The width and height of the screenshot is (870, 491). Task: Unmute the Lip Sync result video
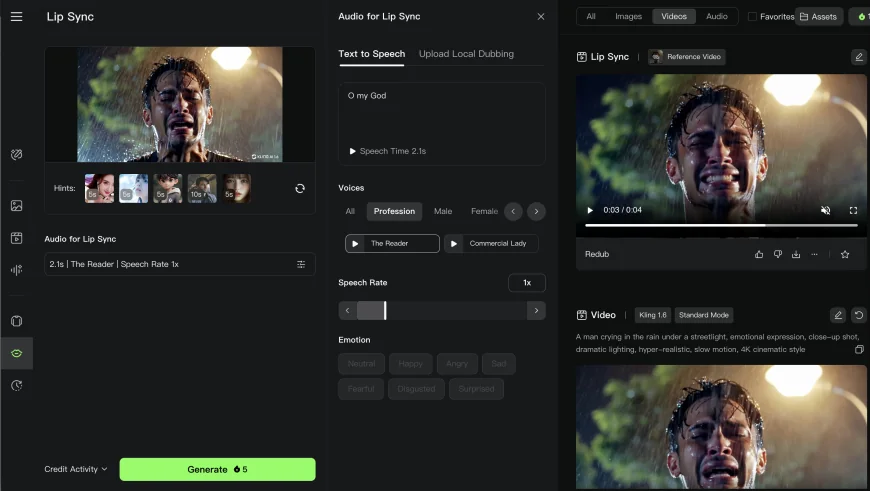[x=826, y=210]
